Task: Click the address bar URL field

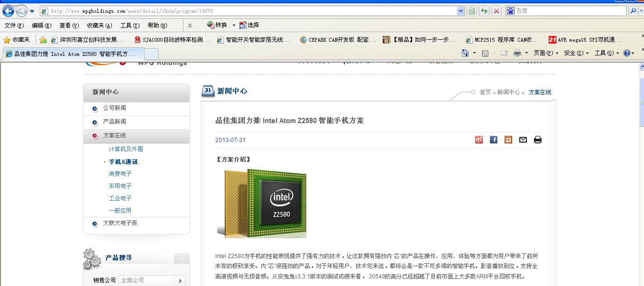Action: (x=248, y=11)
